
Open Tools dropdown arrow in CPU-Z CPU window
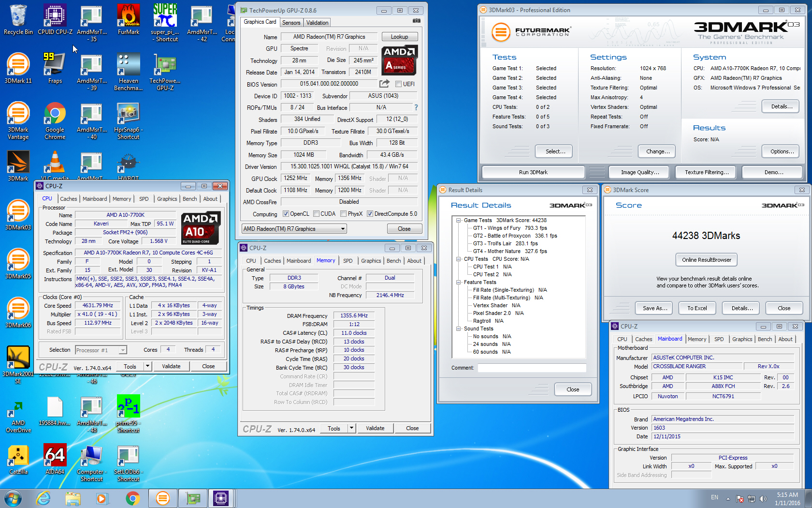pyautogui.click(x=148, y=366)
